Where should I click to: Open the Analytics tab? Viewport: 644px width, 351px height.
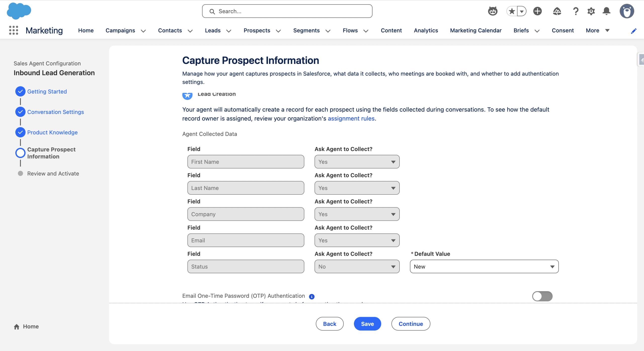point(426,30)
